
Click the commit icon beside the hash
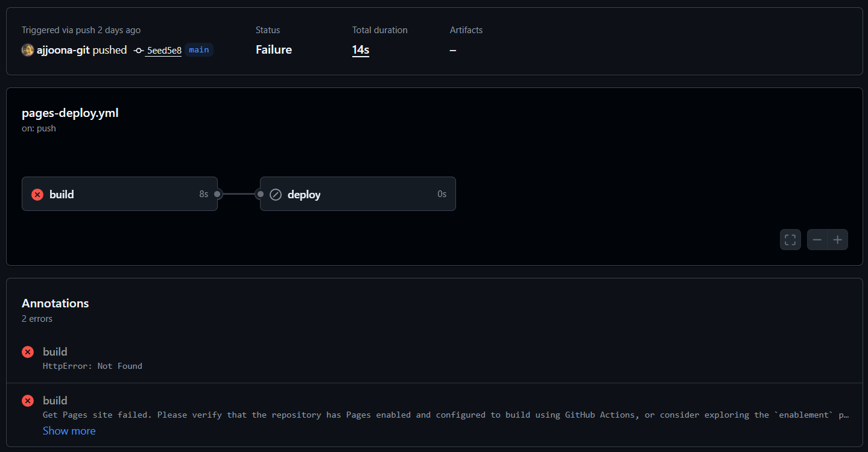pyautogui.click(x=138, y=50)
